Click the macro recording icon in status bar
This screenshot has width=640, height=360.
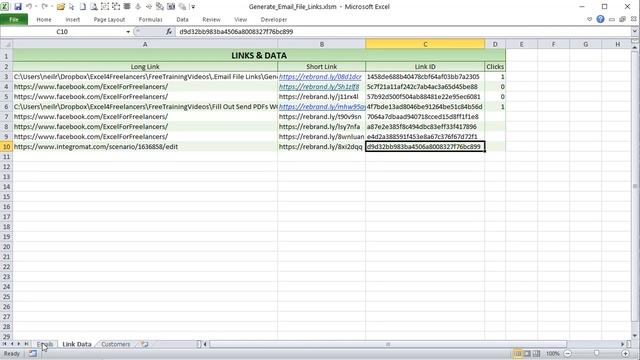point(33,353)
